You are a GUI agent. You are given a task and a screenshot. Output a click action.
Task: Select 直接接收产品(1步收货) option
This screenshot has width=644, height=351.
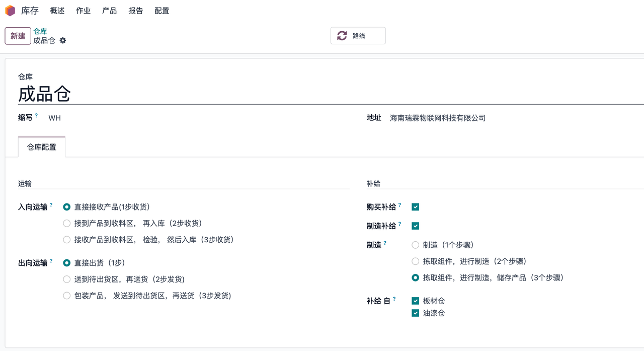pos(67,207)
